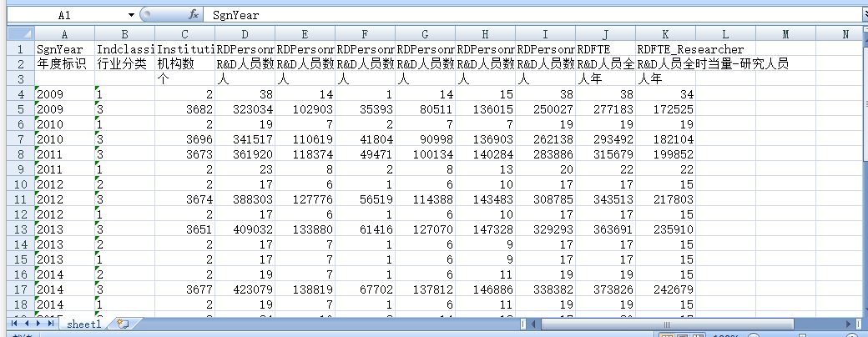Select row 5 header
This screenshot has width=868, height=337.
pyautogui.click(x=21, y=109)
